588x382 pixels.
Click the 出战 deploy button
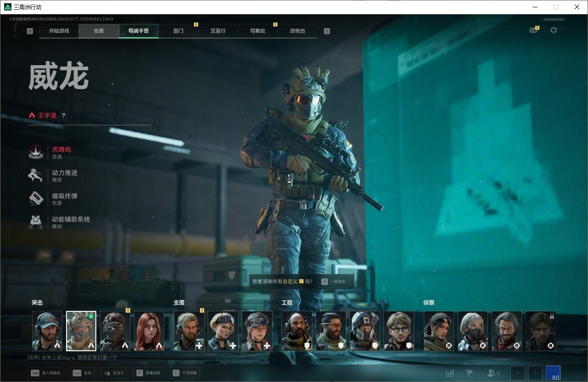tap(82, 373)
